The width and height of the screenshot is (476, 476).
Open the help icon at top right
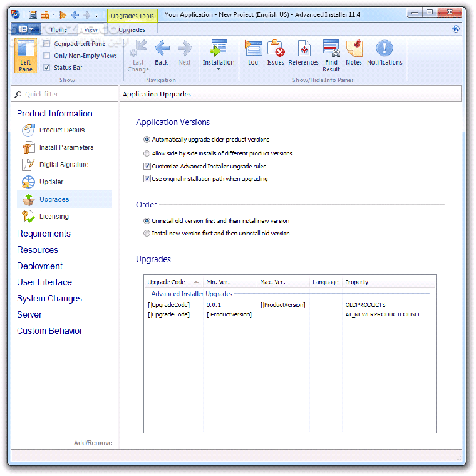tap(456, 29)
